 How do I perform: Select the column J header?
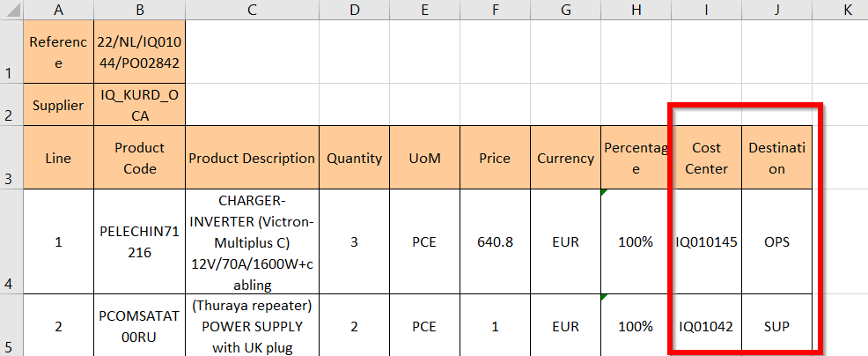click(776, 10)
